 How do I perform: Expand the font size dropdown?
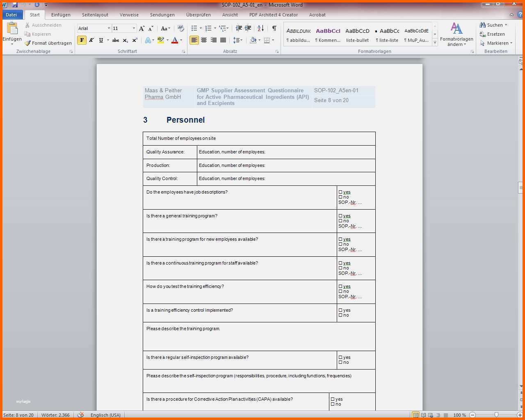point(134,28)
